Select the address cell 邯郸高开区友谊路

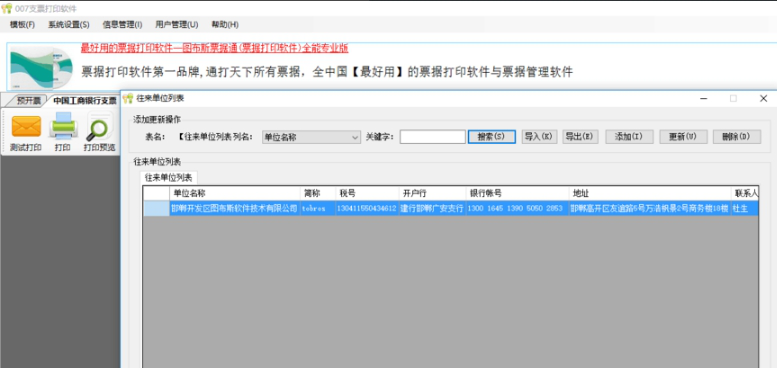coord(650,209)
